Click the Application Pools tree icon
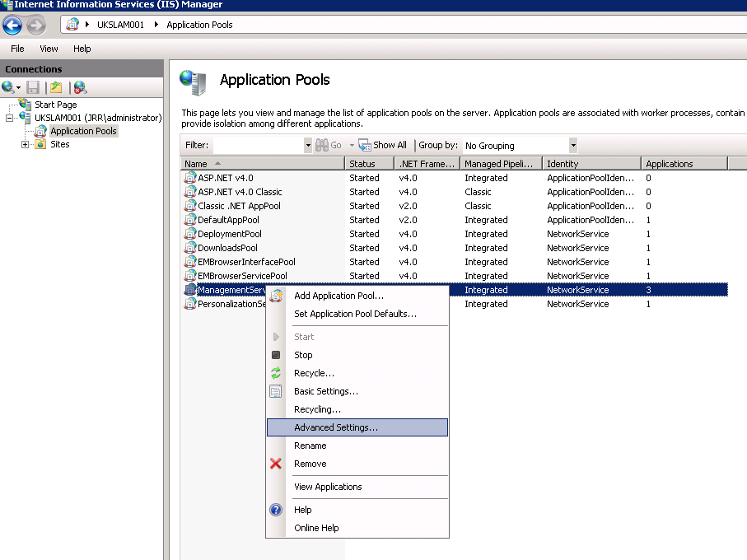This screenshot has height=560, width=747. (x=41, y=130)
